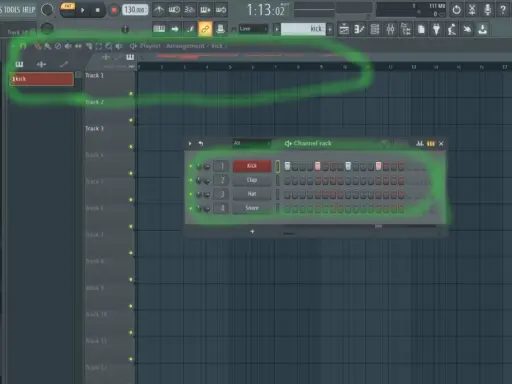Open the Piano roll view icon
512x384 pixels.
[359, 29]
